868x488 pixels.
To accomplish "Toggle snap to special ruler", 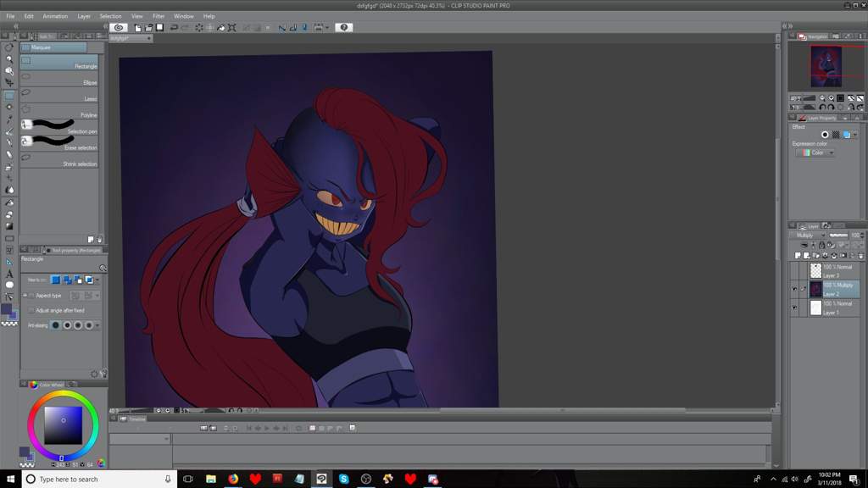I will tap(293, 27).
